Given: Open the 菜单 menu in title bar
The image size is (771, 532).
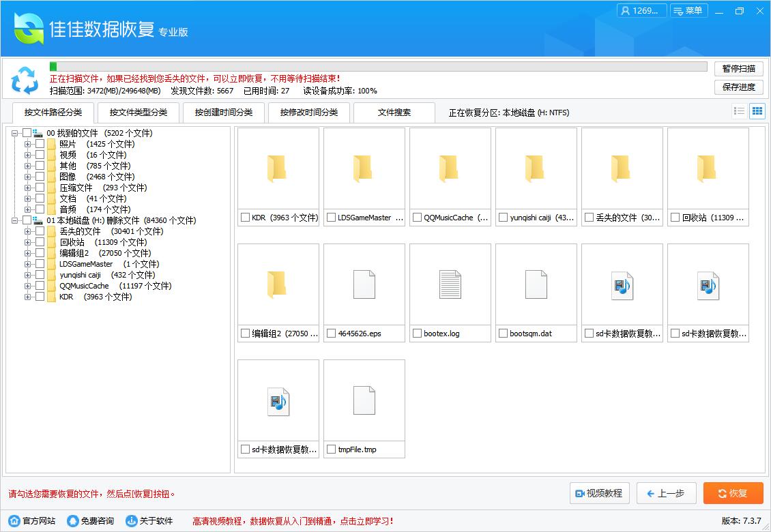Looking at the screenshot, I should pyautogui.click(x=689, y=11).
